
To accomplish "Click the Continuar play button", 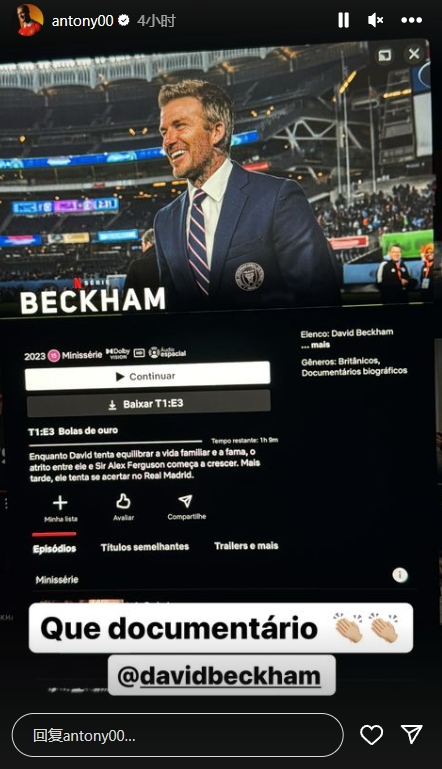I will coord(148,376).
